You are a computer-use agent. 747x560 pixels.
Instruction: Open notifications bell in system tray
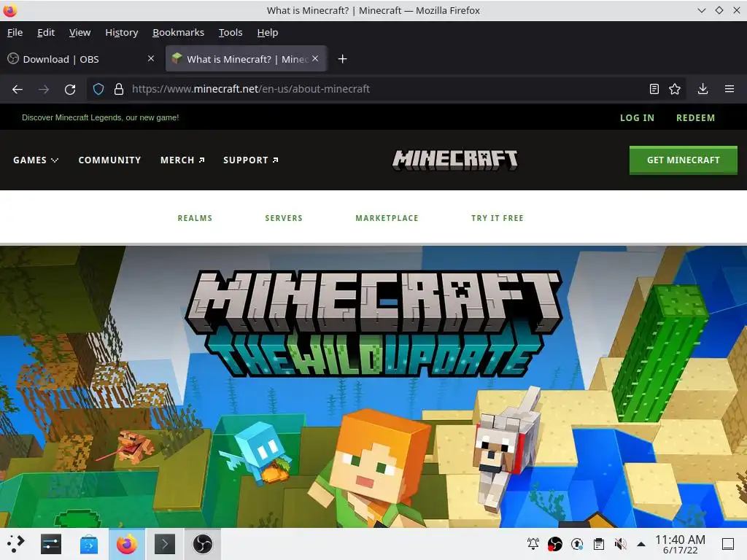point(533,544)
